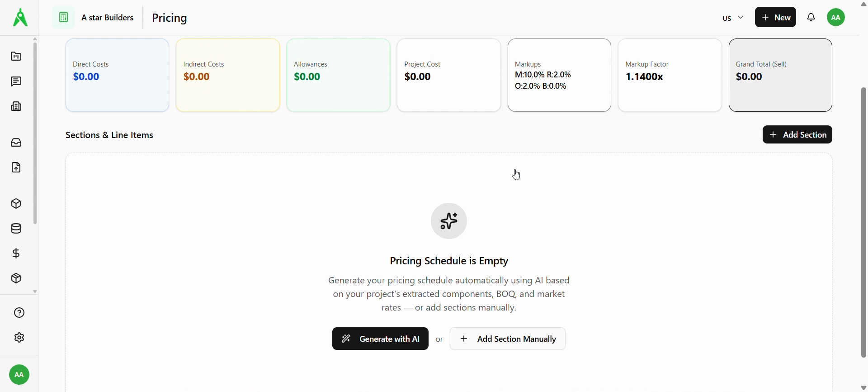
Task: Click the New button
Action: (775, 18)
